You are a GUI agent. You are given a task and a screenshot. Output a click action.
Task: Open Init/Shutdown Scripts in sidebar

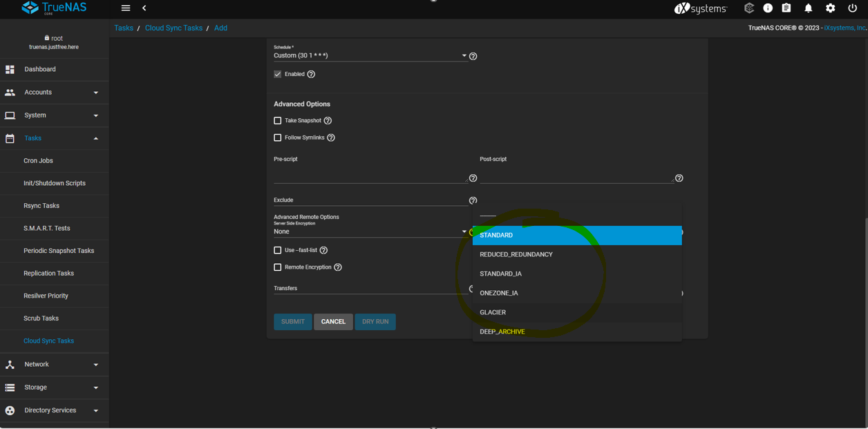pos(54,183)
